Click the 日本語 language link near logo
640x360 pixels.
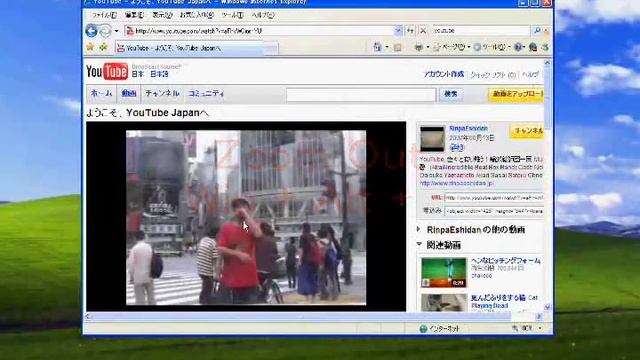click(x=159, y=74)
